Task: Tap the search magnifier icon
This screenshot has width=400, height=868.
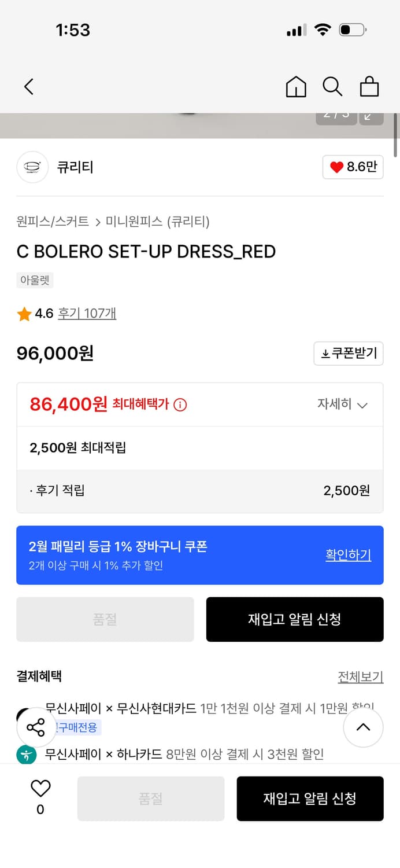Action: coord(332,86)
